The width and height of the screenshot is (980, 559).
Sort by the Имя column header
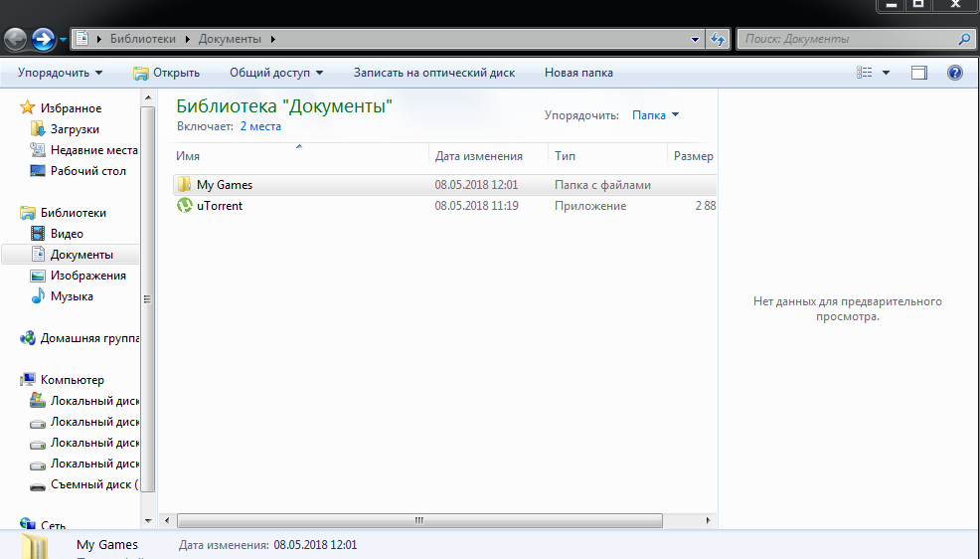tap(301, 156)
